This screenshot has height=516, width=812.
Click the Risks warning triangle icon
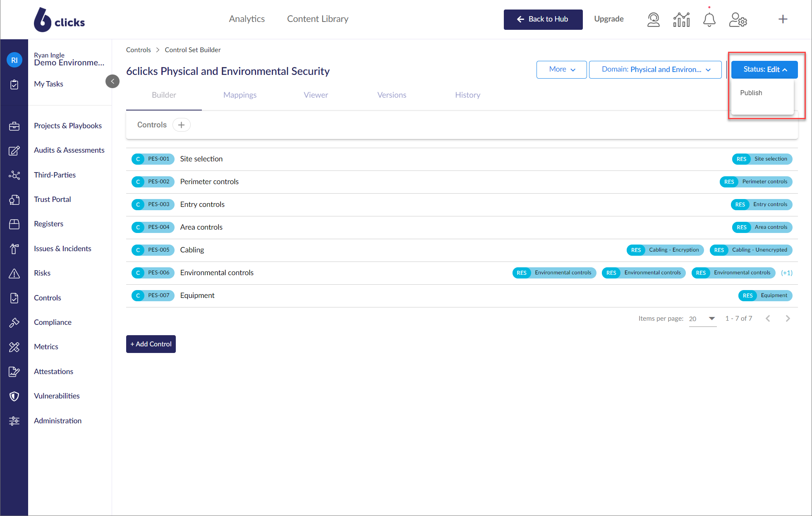coord(14,274)
